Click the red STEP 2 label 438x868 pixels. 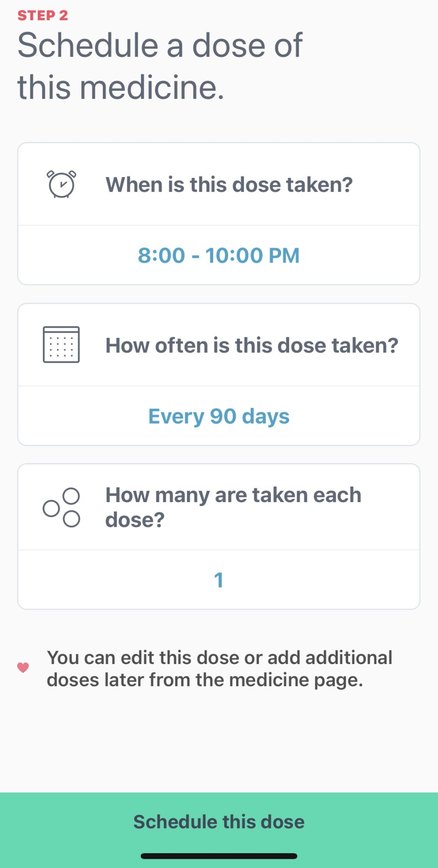(x=43, y=16)
